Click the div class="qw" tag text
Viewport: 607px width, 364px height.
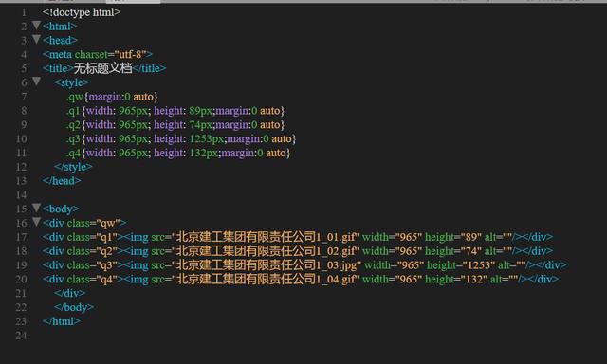click(84, 223)
